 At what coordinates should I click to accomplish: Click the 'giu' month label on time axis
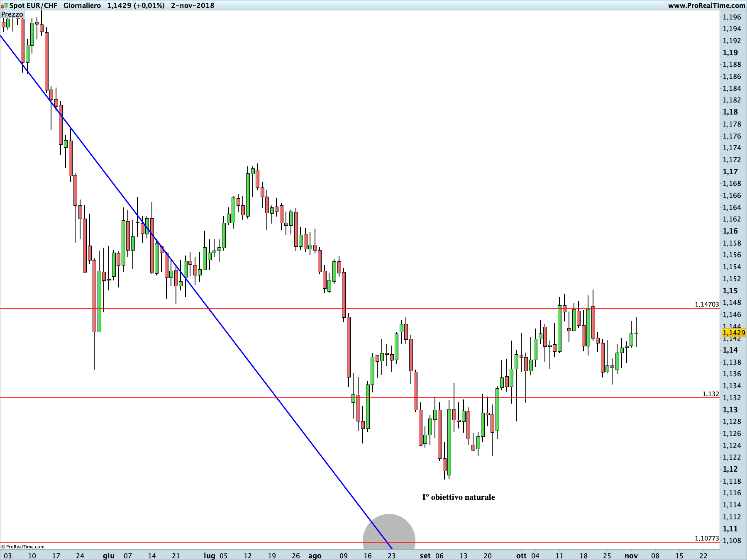coord(109,556)
